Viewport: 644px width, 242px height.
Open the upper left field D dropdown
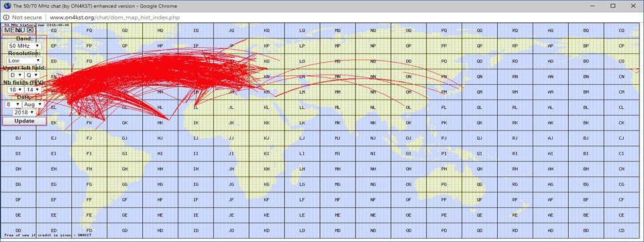click(15, 75)
